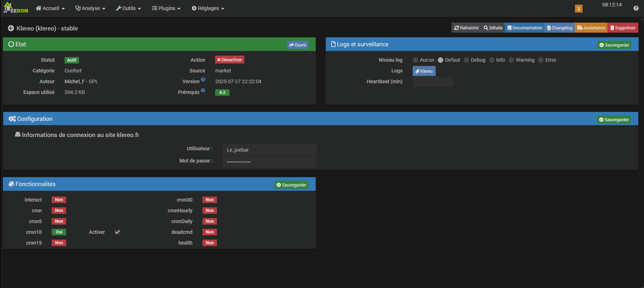Click the Non badge next to cron5
Image resolution: width=644 pixels, height=288 pixels.
point(59,221)
